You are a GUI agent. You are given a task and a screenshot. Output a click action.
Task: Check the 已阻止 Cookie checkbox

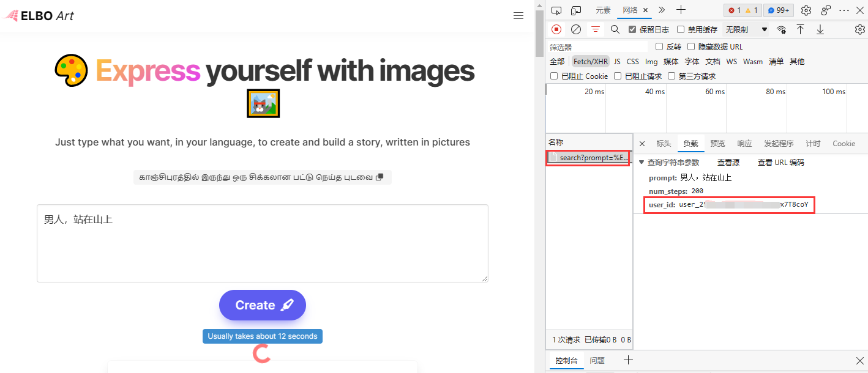(554, 76)
